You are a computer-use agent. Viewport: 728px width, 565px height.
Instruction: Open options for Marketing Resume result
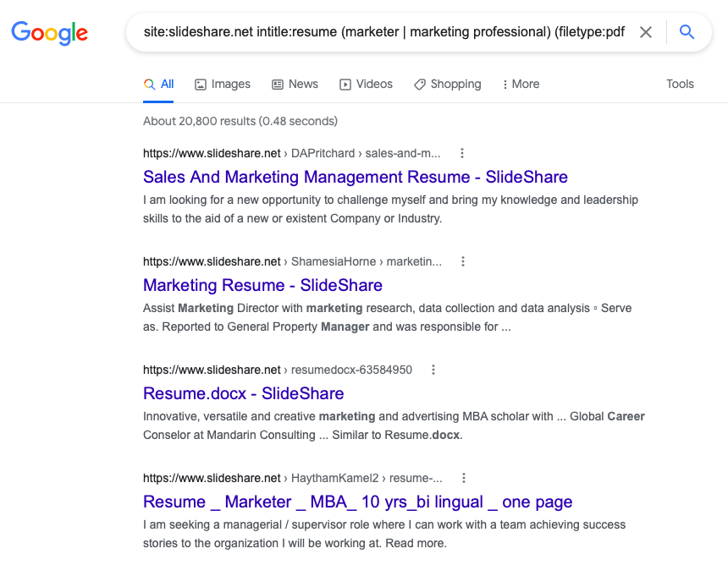[x=463, y=261]
